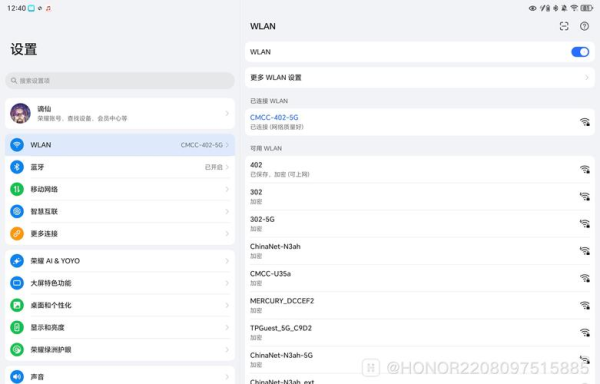Tap Wi-Fi signal icon for network 302
Image resolution: width=600 pixels, height=384 pixels.
(584, 196)
